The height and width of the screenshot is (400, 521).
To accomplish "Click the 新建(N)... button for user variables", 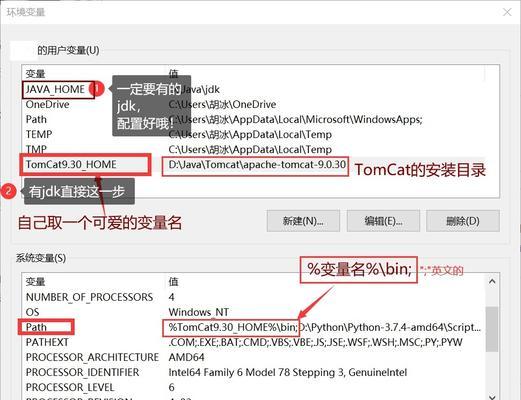I will (x=303, y=221).
